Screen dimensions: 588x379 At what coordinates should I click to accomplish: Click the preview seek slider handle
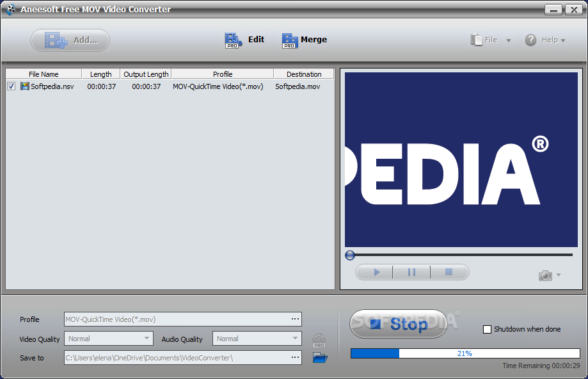[350, 255]
